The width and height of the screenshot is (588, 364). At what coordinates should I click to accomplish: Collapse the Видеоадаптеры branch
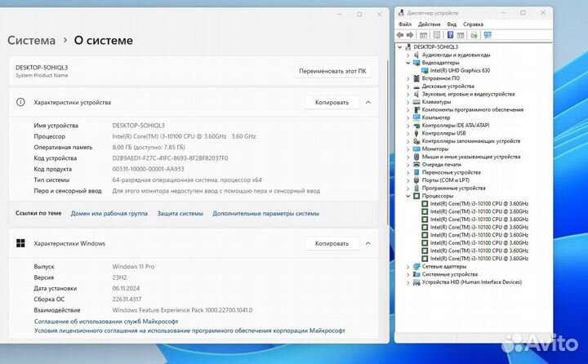pos(408,63)
